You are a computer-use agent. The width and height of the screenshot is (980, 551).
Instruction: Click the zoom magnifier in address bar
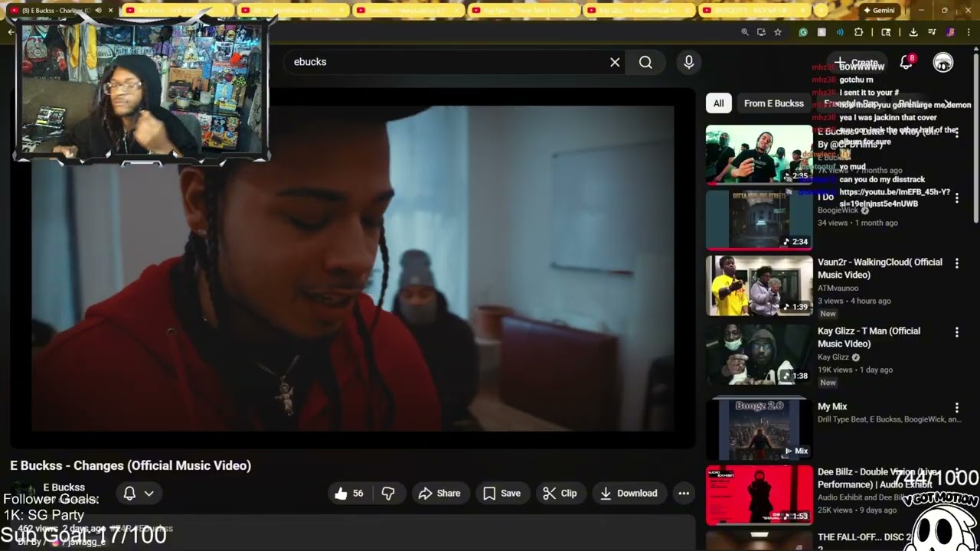[744, 32]
